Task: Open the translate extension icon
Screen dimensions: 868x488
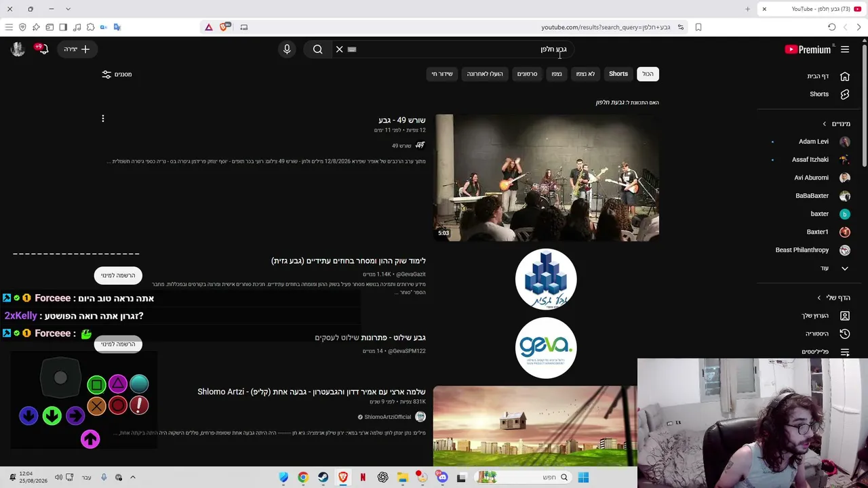Action: pos(117,27)
